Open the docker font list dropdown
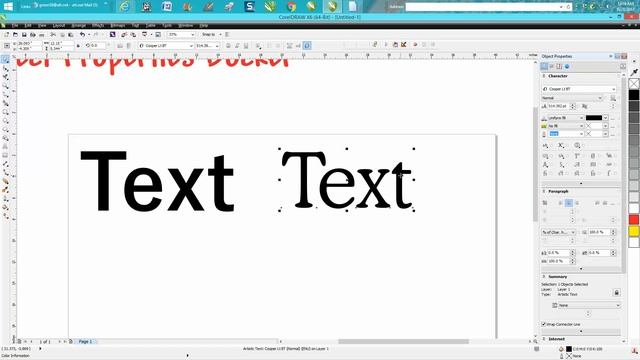This screenshot has height=360, width=640. pos(613,89)
